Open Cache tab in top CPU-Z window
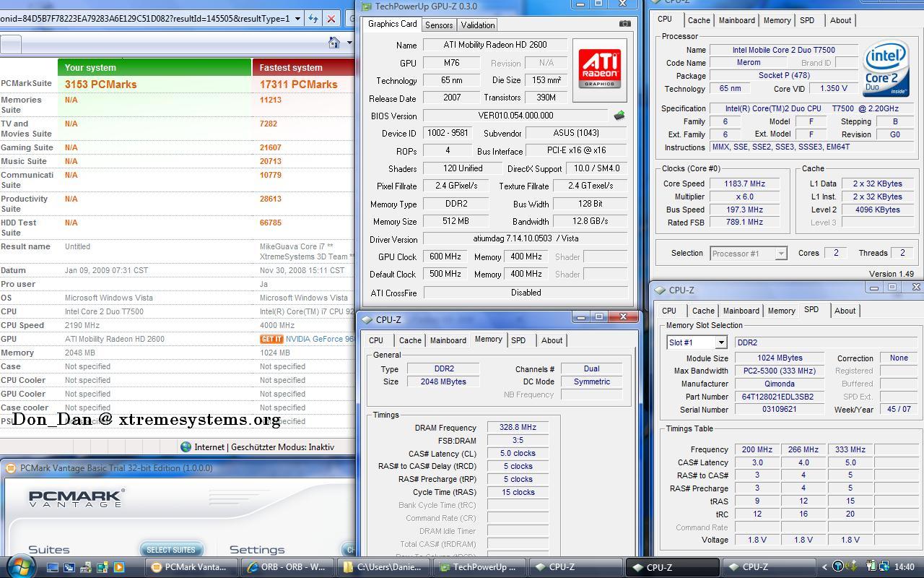Image resolution: width=924 pixels, height=578 pixels. (x=699, y=20)
